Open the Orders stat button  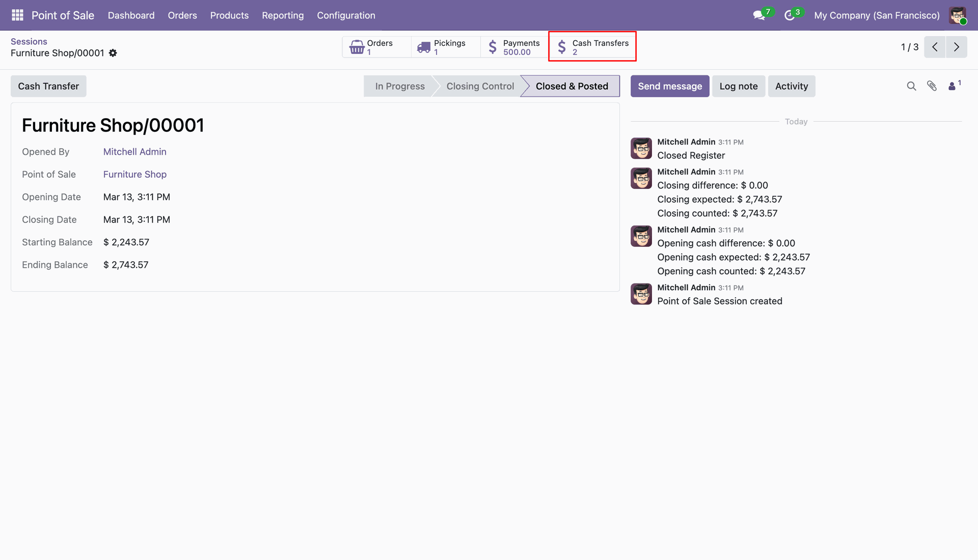click(376, 47)
